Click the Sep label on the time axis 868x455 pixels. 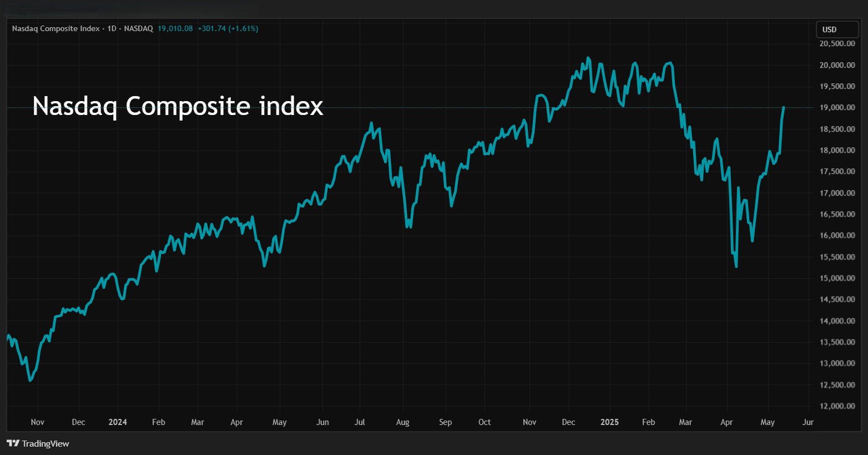[445, 422]
